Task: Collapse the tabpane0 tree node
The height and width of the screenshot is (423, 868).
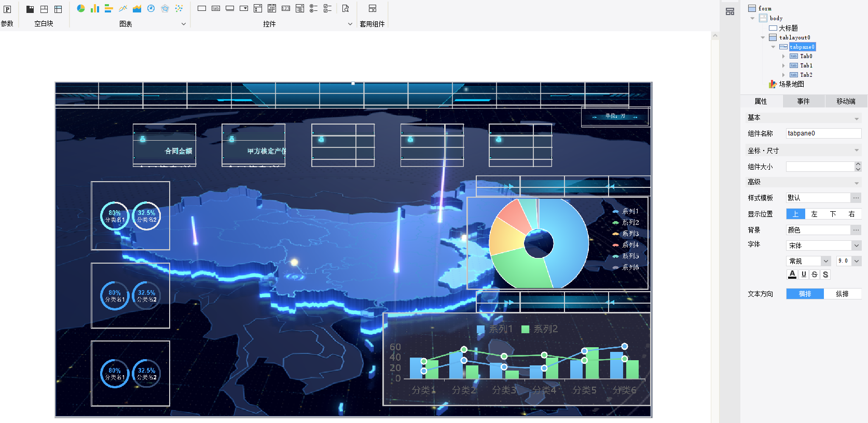Action: click(x=773, y=47)
